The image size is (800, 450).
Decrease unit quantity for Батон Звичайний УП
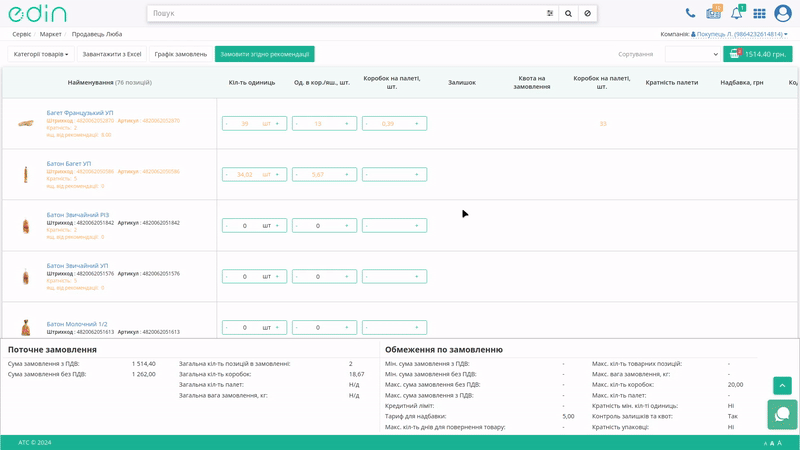[x=227, y=277]
